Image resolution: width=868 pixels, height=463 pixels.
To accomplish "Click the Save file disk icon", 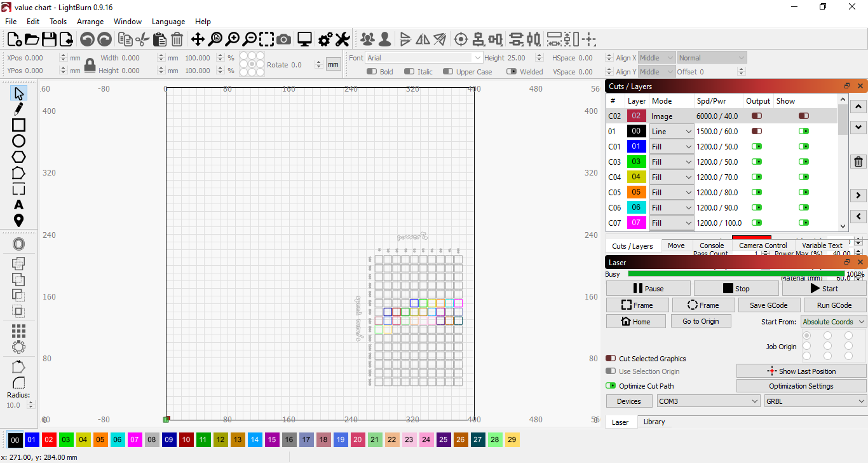I will click(49, 39).
